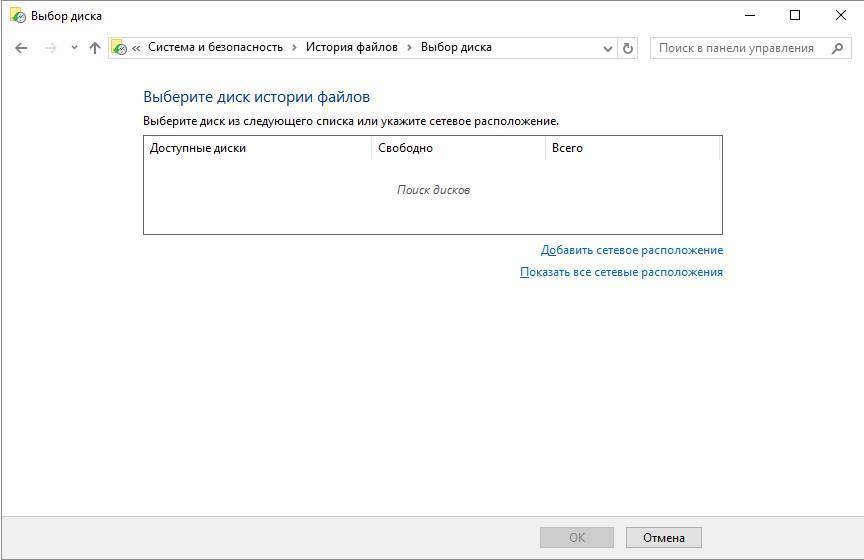Open Показать все сетевые расположения link
The image size is (864, 560).
pos(621,272)
